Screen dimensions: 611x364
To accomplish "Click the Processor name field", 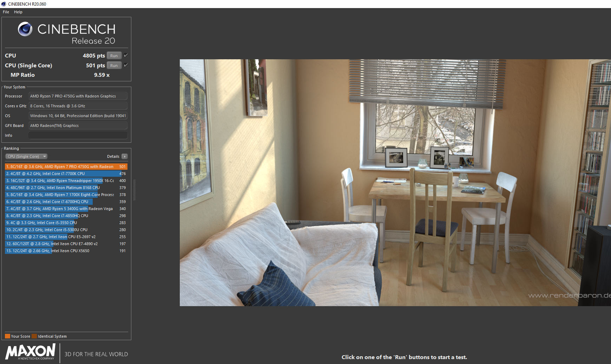I will pos(78,96).
